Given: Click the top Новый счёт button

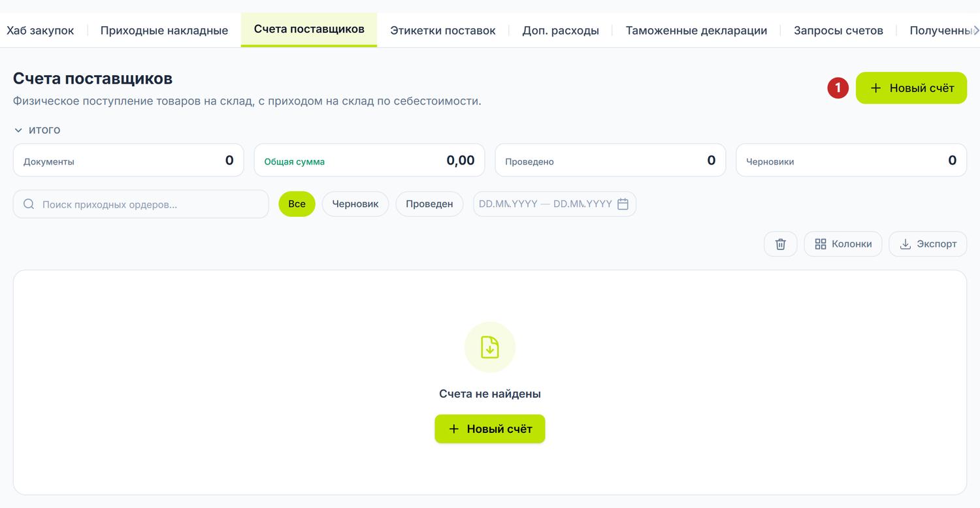Looking at the screenshot, I should click(x=911, y=88).
